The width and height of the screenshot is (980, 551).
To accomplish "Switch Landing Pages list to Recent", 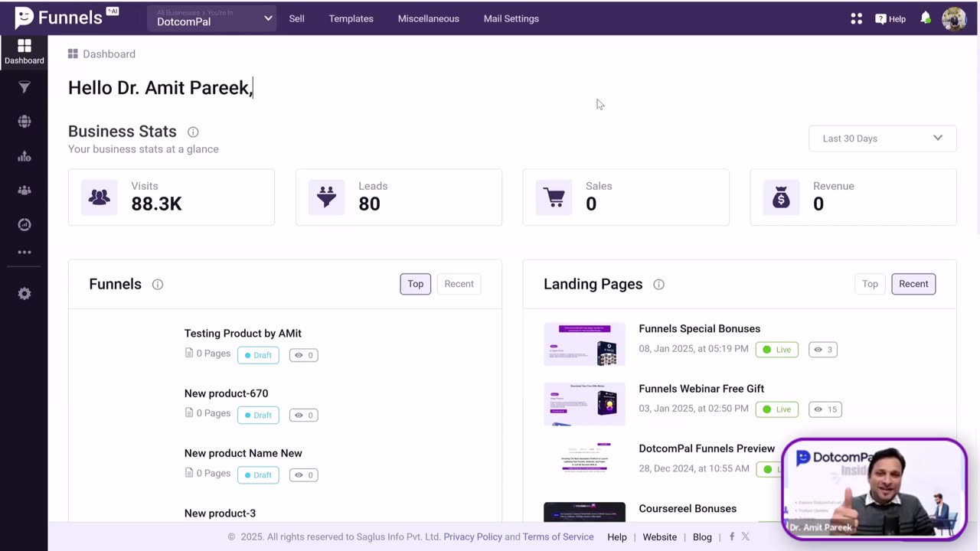I will click(x=913, y=284).
